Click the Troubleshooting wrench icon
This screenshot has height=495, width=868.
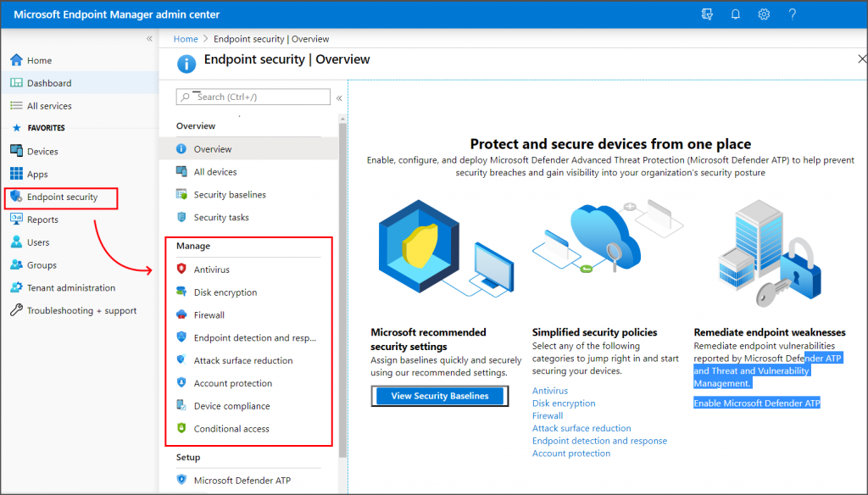click(17, 310)
